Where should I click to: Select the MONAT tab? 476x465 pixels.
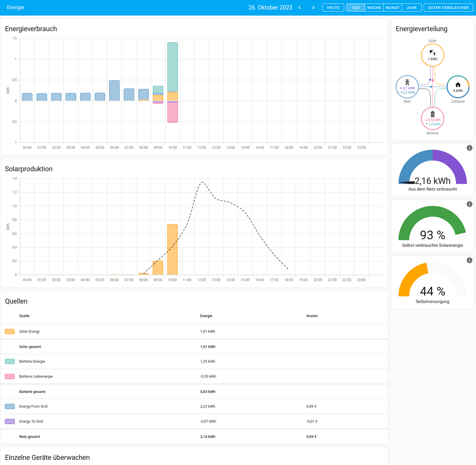392,7
